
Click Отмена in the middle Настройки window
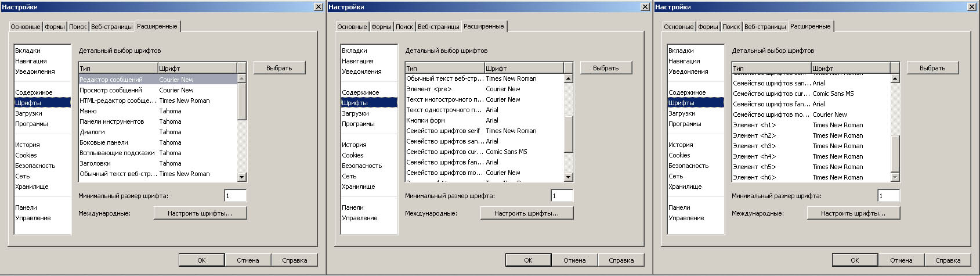coord(574,260)
